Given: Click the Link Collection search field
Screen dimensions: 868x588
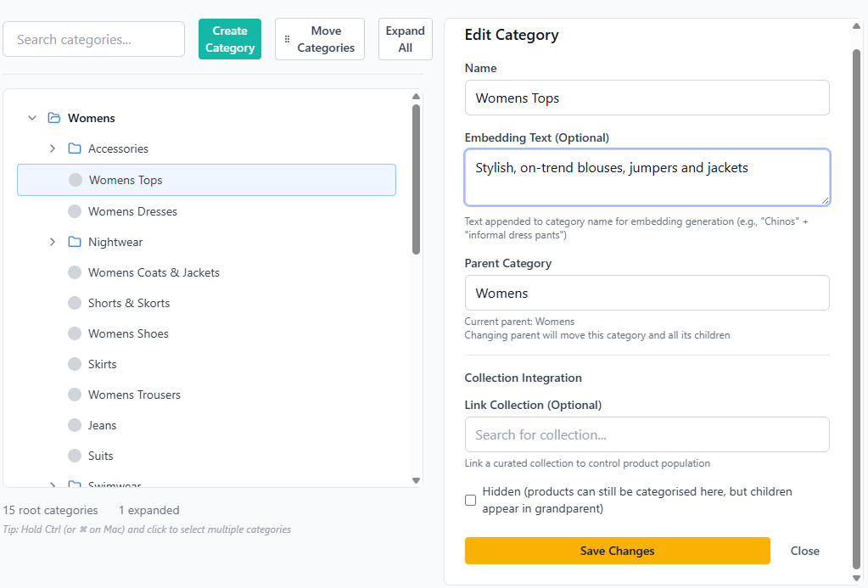Looking at the screenshot, I should 647,434.
